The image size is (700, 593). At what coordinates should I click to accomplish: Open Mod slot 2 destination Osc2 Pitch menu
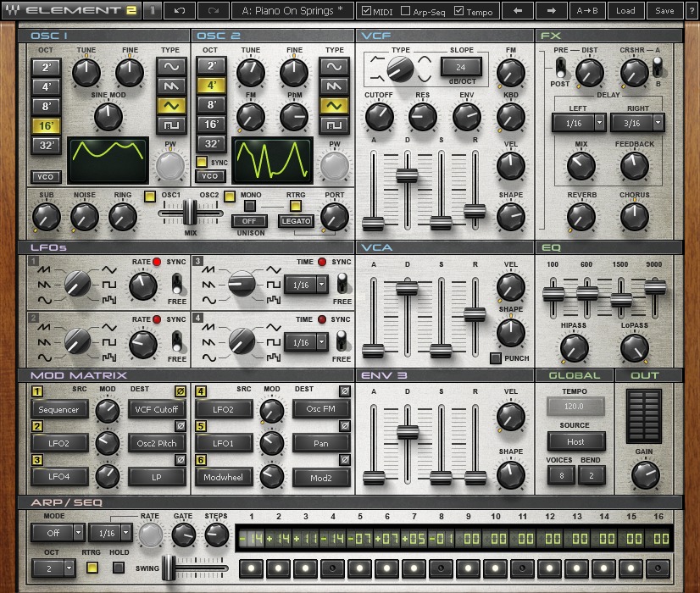pyautogui.click(x=157, y=444)
